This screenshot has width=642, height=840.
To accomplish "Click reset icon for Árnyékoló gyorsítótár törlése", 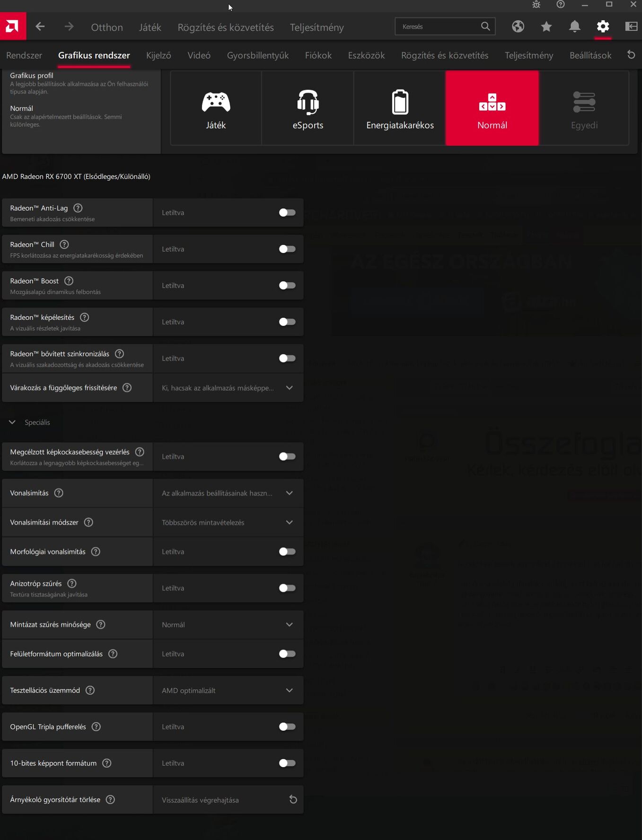I will 293,799.
